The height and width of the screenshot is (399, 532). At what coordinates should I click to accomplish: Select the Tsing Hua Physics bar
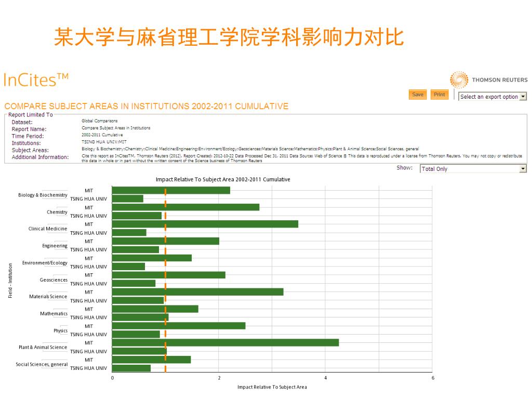[x=136, y=334]
